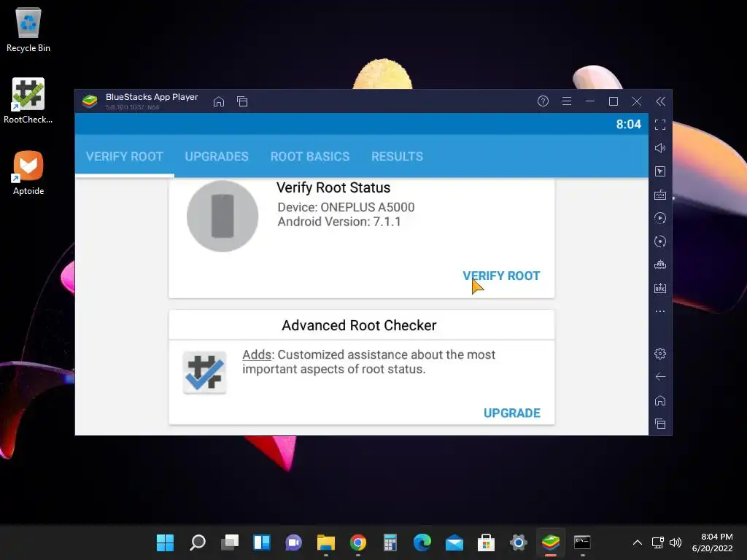Click the 'Verify Root Status' heading
This screenshot has width=747, height=560.
[333, 187]
